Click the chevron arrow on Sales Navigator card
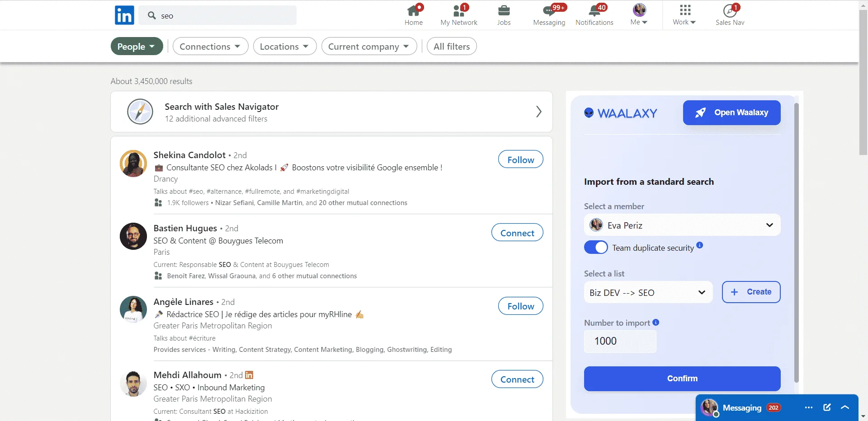 (x=538, y=112)
